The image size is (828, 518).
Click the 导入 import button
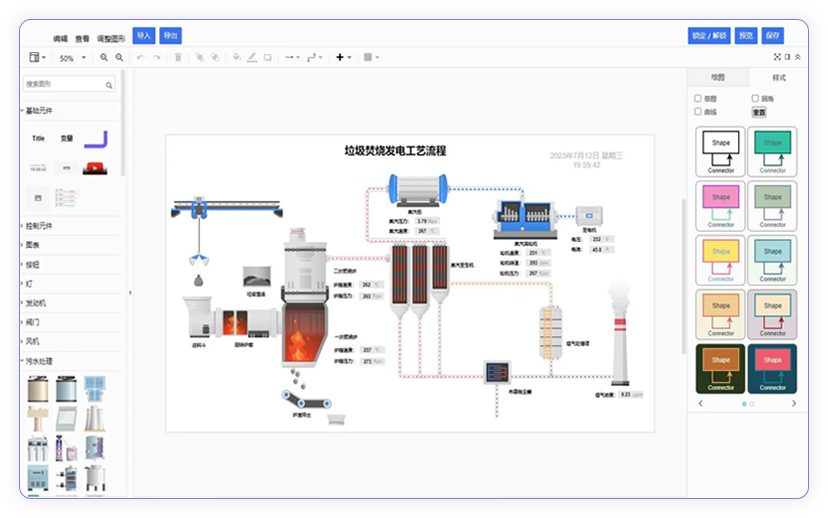pyautogui.click(x=144, y=36)
